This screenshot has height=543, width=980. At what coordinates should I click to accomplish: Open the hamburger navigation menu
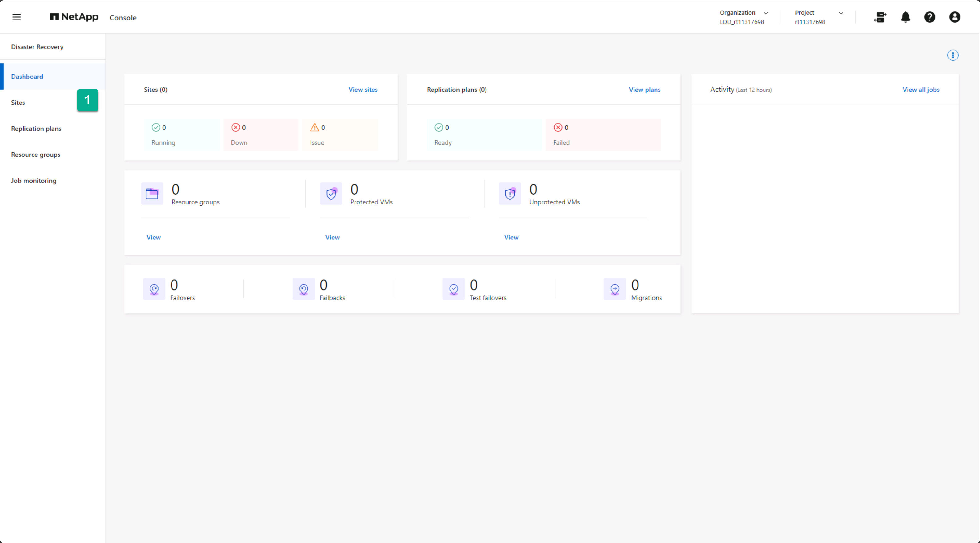click(x=16, y=17)
